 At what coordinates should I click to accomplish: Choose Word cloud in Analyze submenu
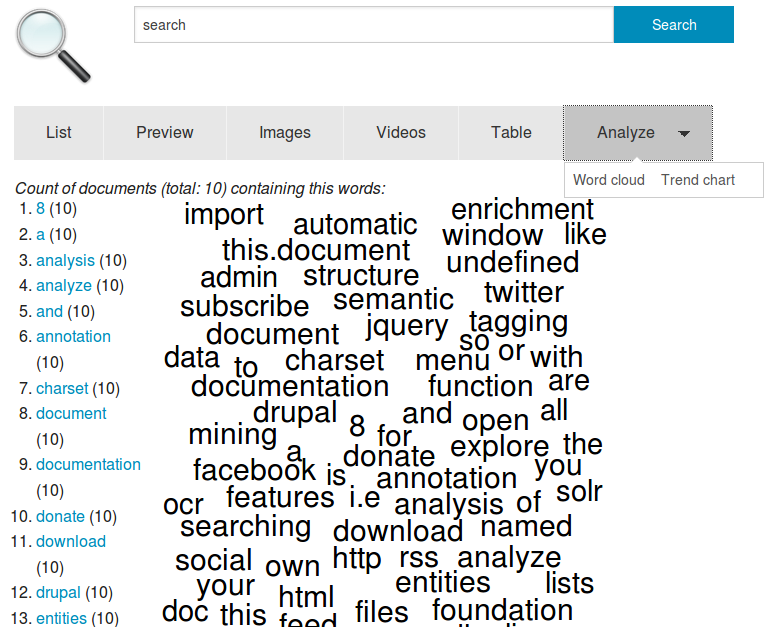pos(609,180)
